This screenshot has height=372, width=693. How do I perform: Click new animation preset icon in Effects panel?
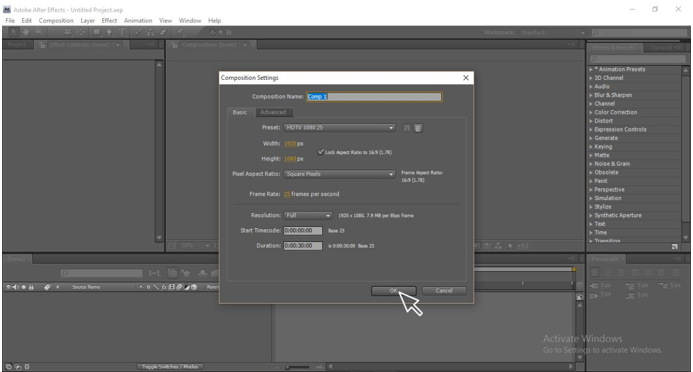pos(674,246)
